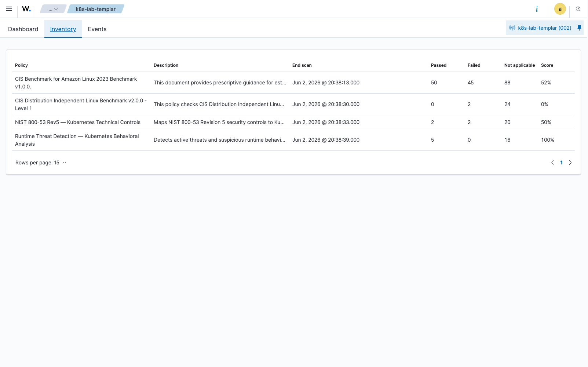Click end scan time 20:38:33.000
This screenshot has height=367, width=588.
click(x=326, y=122)
